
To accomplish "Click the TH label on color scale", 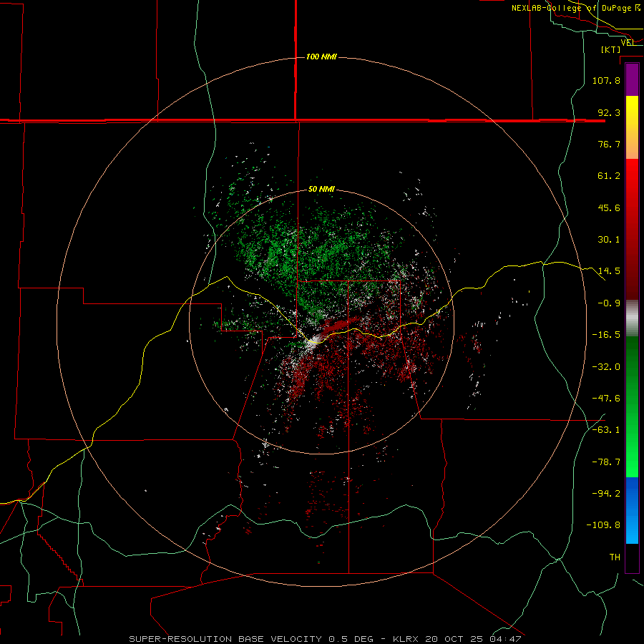I will click(615, 557).
